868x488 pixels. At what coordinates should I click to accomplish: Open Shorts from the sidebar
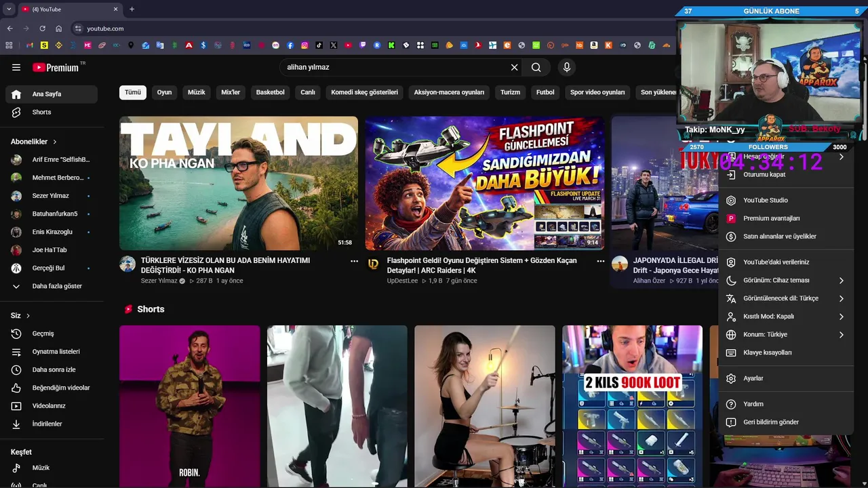[52, 112]
